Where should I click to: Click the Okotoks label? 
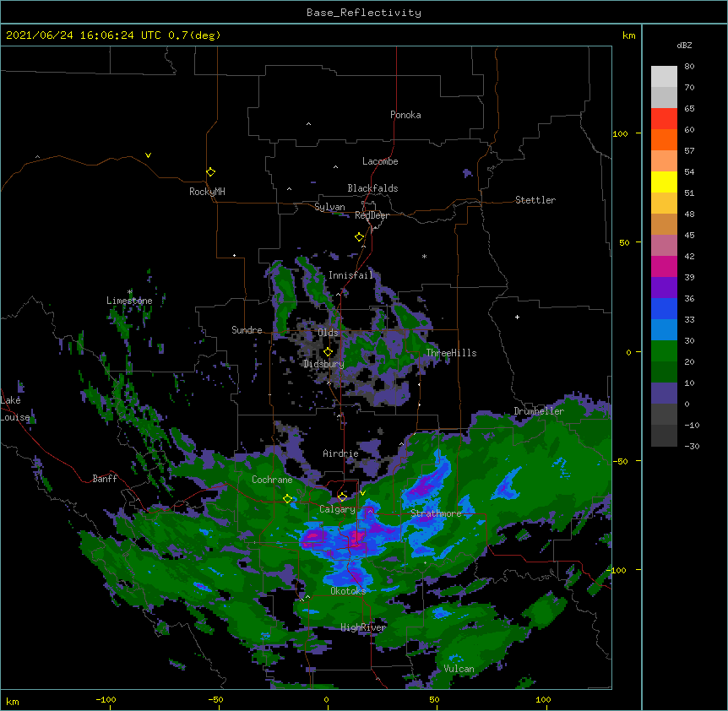coord(348,591)
